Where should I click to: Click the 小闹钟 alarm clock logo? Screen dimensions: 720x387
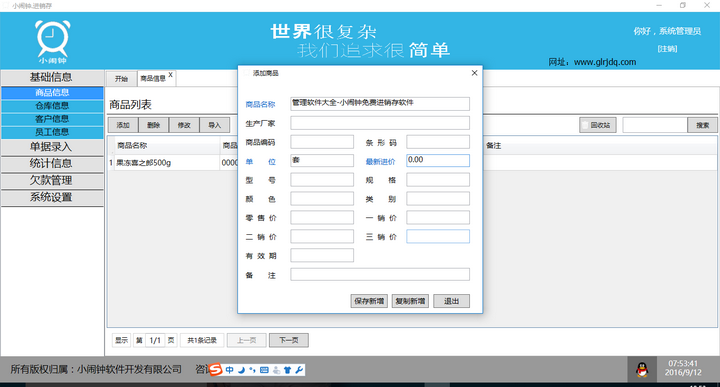tap(53, 41)
